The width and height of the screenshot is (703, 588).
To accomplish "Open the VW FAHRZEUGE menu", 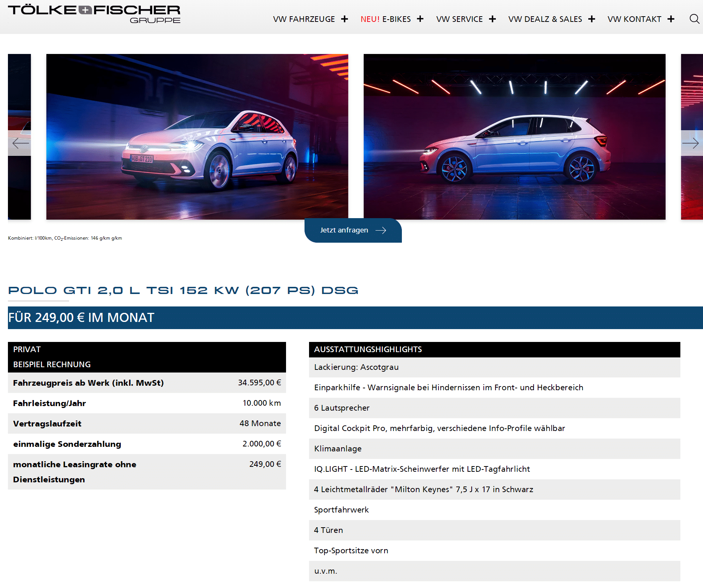I will coord(304,19).
